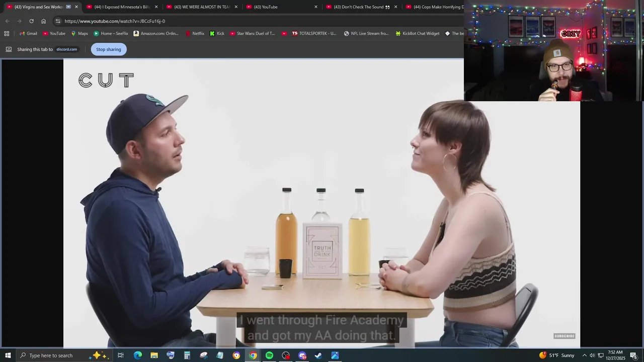Click the discord.com sharing label

(66, 49)
